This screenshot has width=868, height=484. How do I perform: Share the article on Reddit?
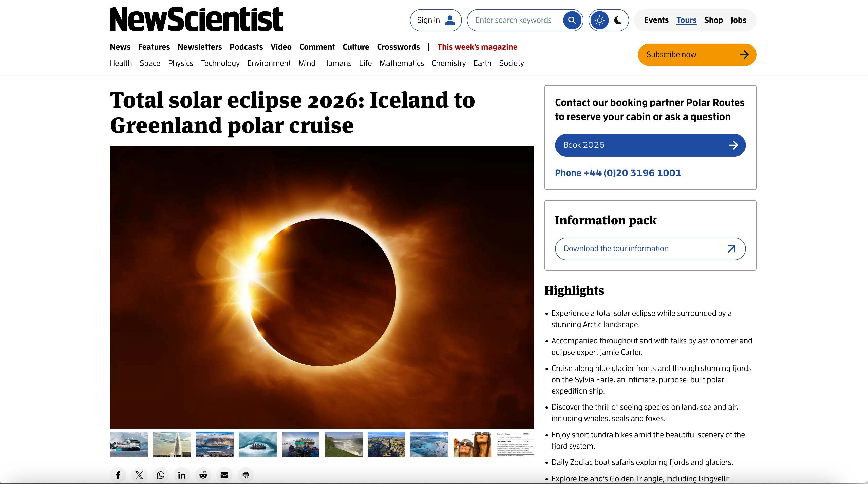click(x=203, y=475)
